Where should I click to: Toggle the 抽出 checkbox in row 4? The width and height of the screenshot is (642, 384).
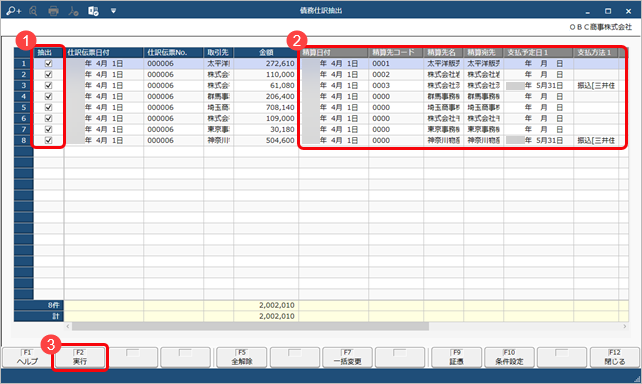(48, 97)
